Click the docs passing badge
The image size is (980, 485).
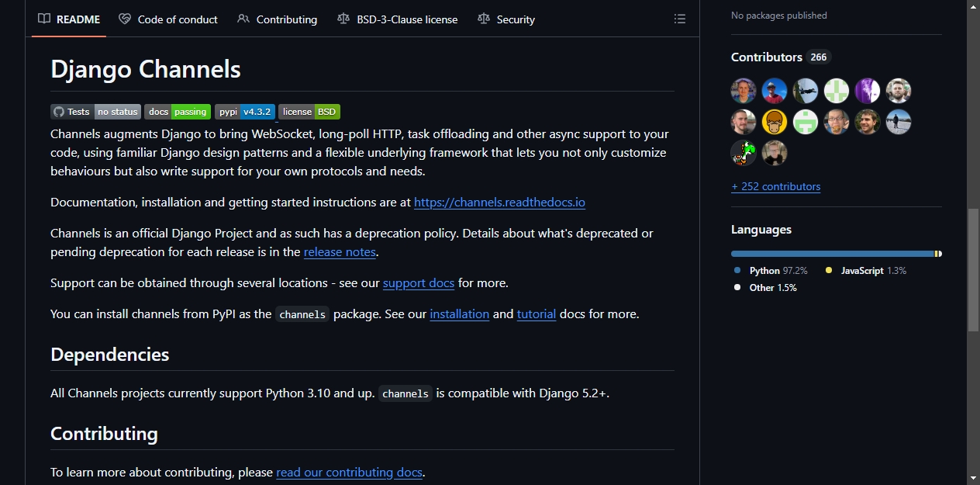tap(178, 112)
